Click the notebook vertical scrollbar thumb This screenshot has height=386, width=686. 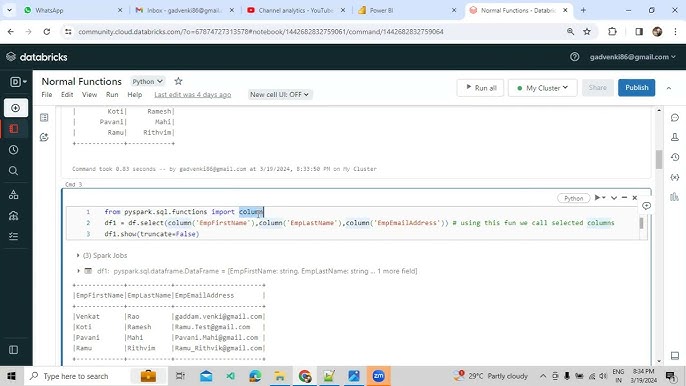pyautogui.click(x=659, y=159)
